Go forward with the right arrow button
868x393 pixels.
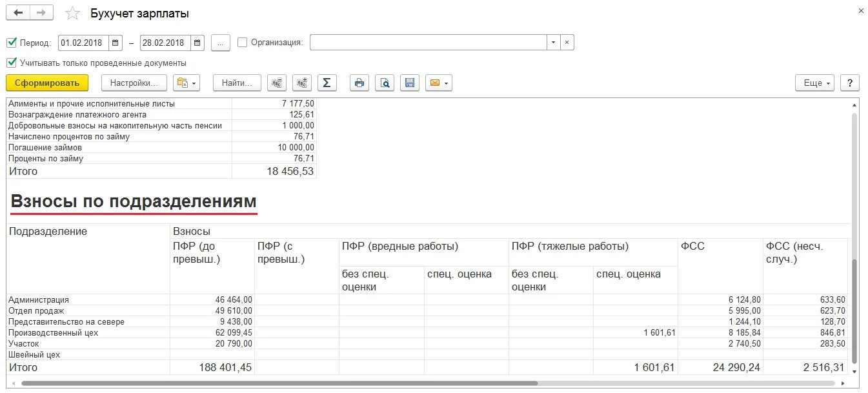coord(42,13)
